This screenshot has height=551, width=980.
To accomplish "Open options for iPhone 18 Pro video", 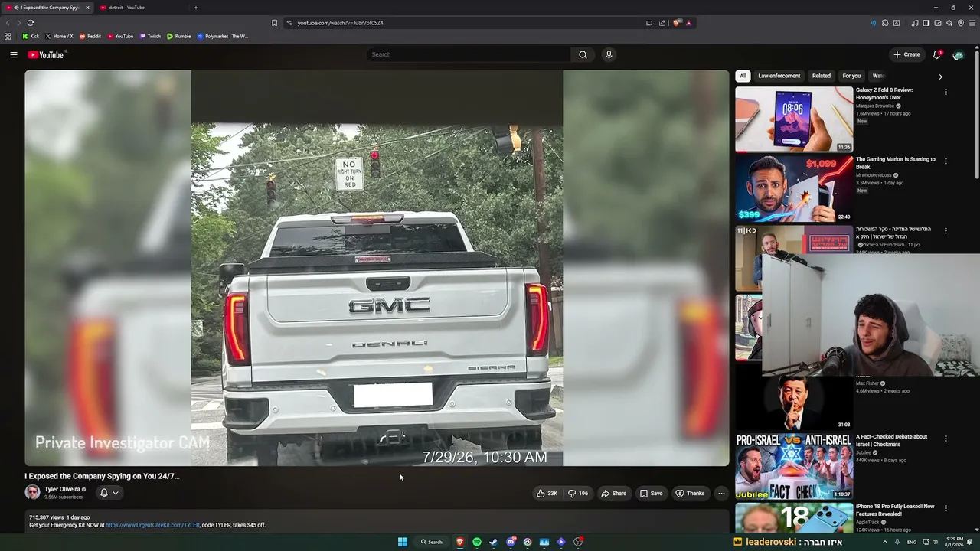I will pyautogui.click(x=946, y=508).
